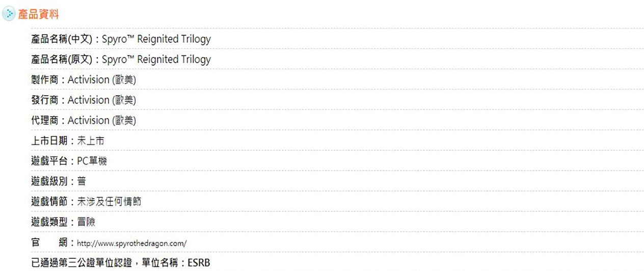Select Spyro Reignited Trilogy in Chinese name row
Screen dimensions: 644x271
coord(156,39)
